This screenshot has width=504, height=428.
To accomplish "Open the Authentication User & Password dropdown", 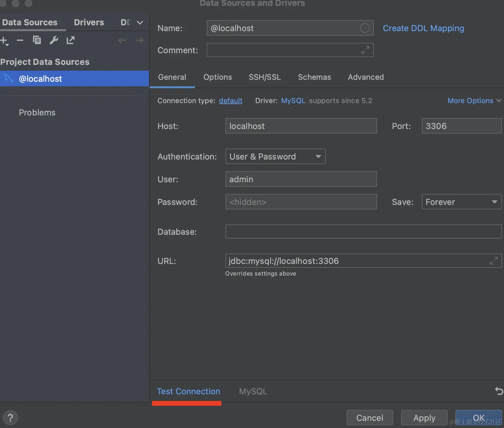I will [x=275, y=156].
